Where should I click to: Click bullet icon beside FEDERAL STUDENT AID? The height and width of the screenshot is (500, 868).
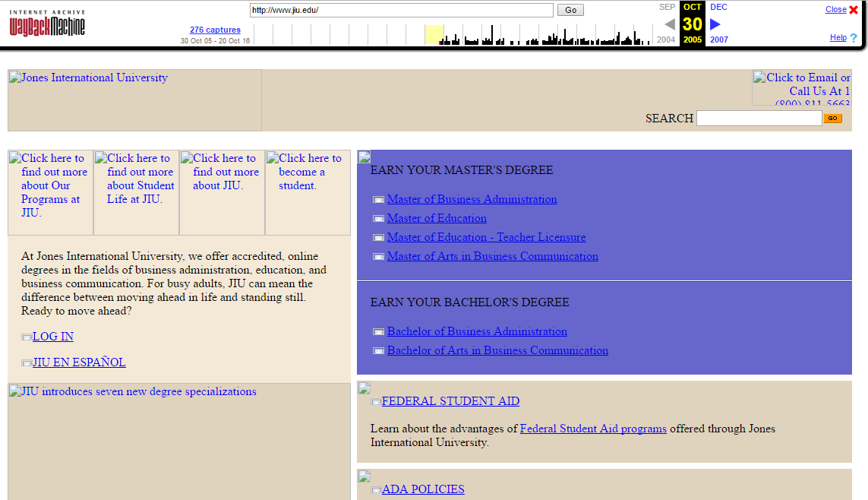pos(376,402)
